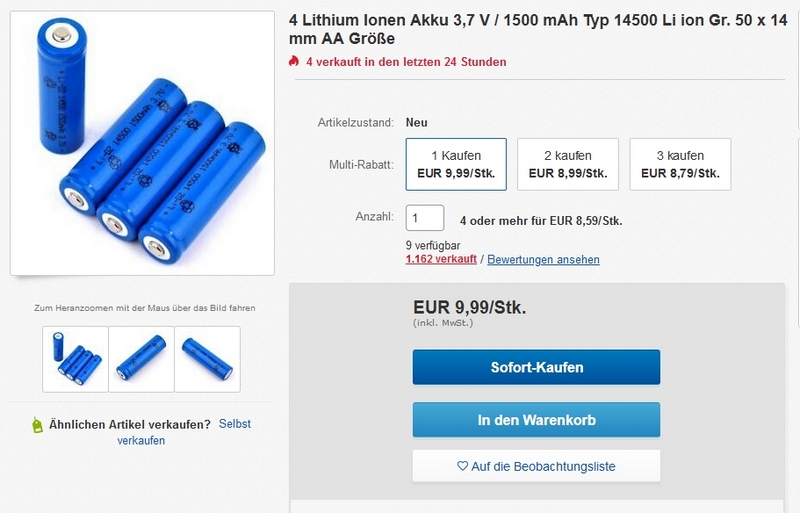Screen dimensions: 800x513
Task: Click the main product image of batteries
Action: 142,143
